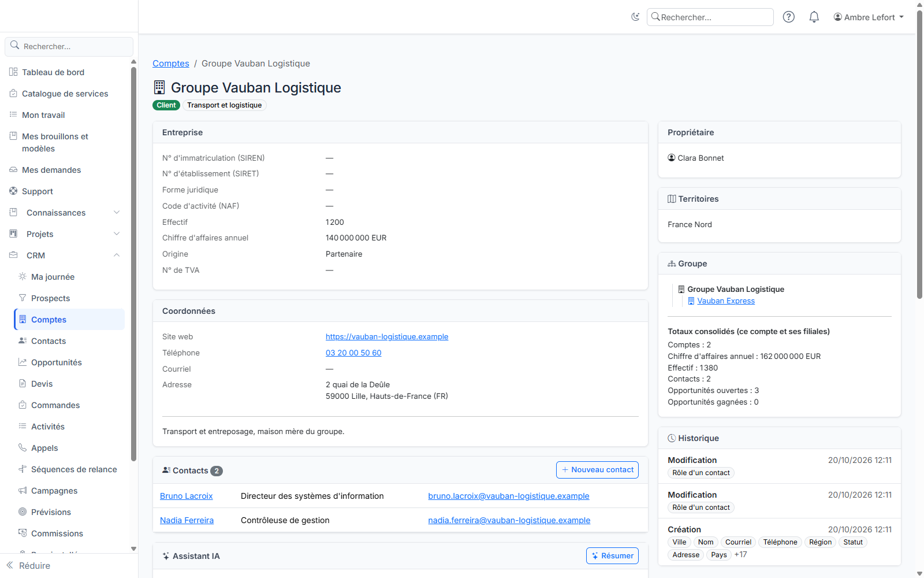Click the Prévisions target icon

point(23,512)
